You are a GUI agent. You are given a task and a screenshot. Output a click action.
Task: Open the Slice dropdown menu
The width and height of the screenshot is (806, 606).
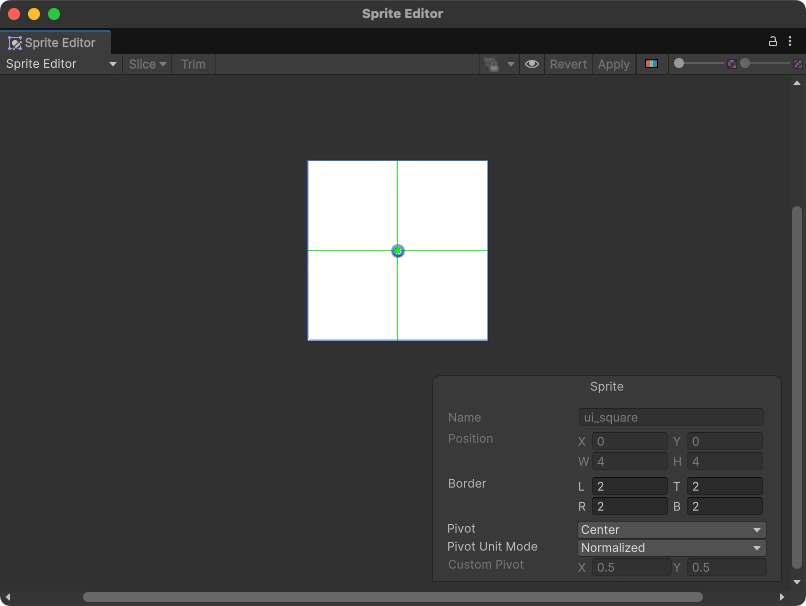[x=148, y=64]
